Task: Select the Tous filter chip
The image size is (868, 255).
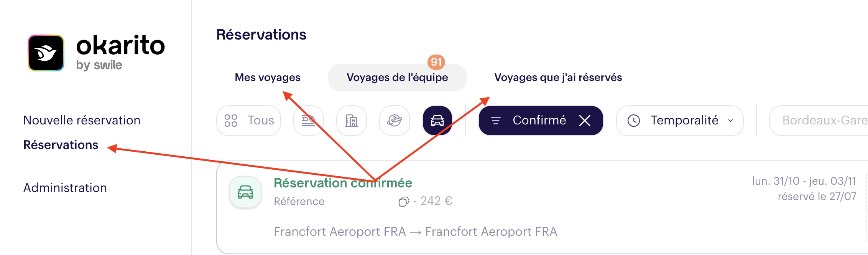Action: [249, 121]
